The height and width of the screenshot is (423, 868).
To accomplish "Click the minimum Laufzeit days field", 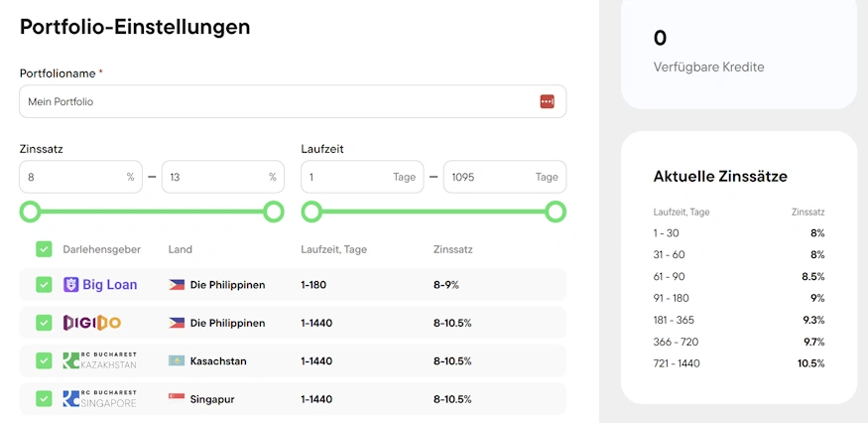I will [347, 177].
